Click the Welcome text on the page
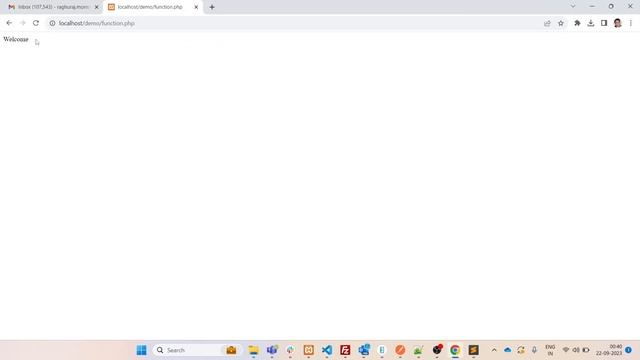Image resolution: width=640 pixels, height=360 pixels. click(16, 39)
